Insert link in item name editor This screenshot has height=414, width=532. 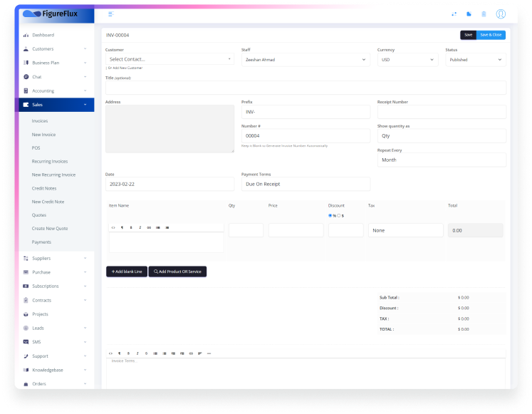tap(149, 228)
